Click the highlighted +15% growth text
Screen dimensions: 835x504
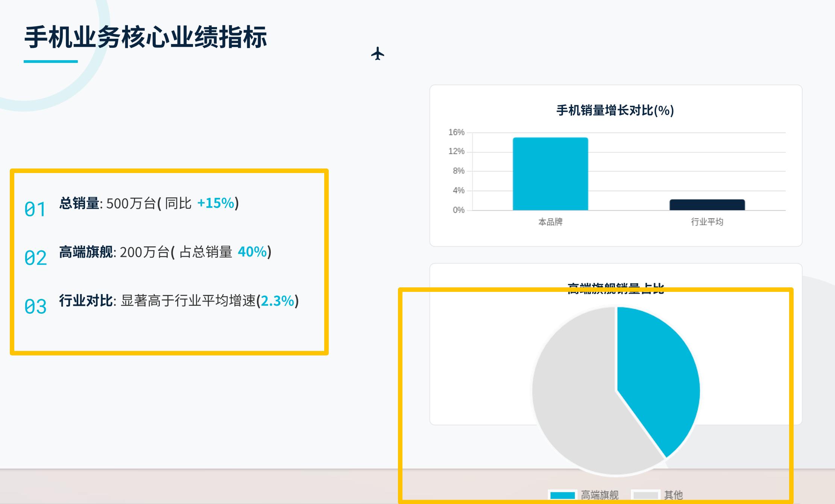[x=215, y=203]
